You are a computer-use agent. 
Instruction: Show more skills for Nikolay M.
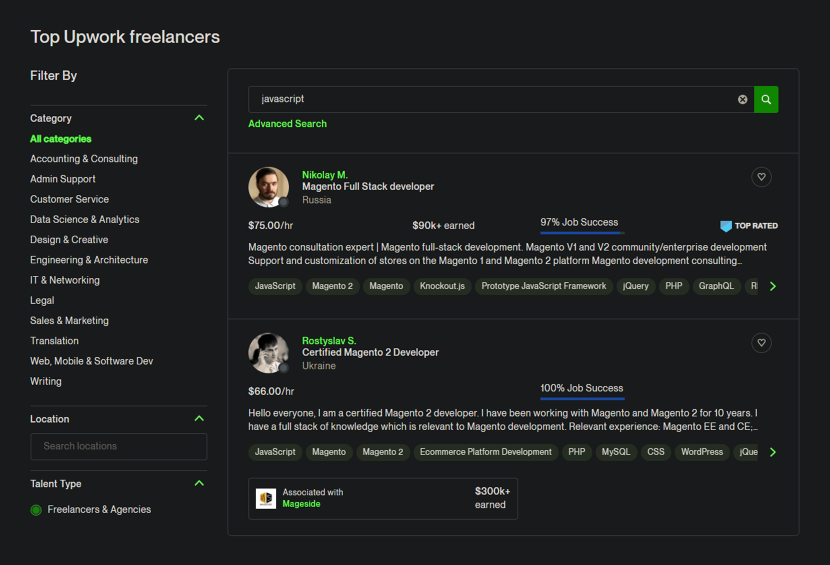coord(773,286)
